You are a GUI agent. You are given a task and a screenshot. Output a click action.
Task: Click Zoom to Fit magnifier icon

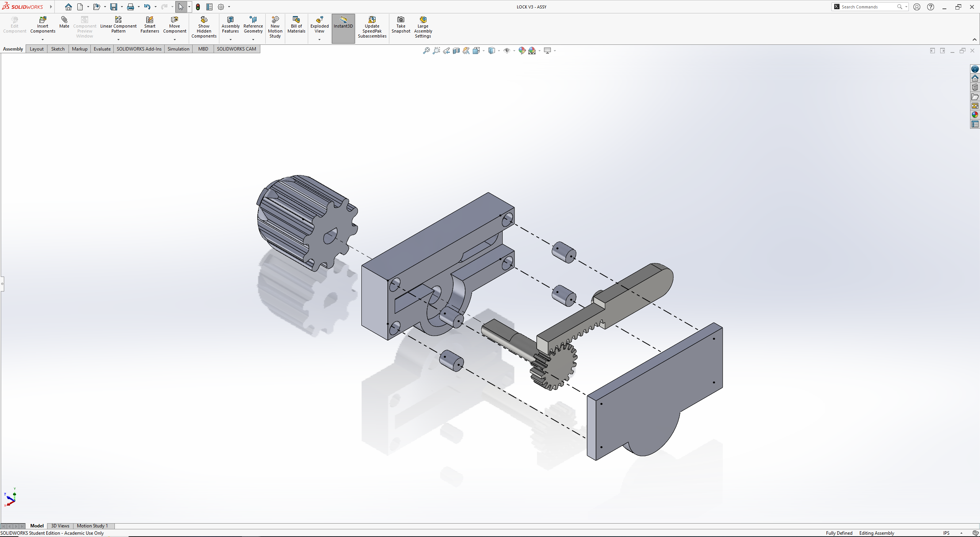(x=426, y=51)
